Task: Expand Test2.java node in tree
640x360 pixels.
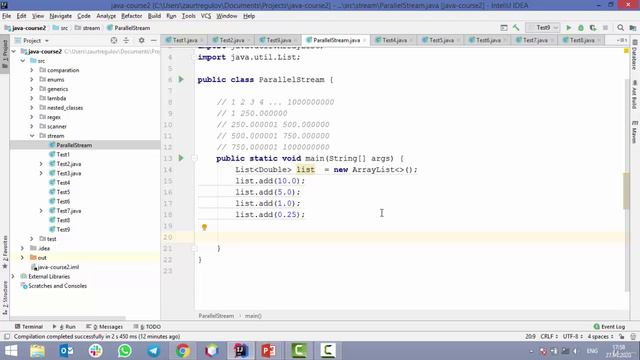Action: point(41,164)
